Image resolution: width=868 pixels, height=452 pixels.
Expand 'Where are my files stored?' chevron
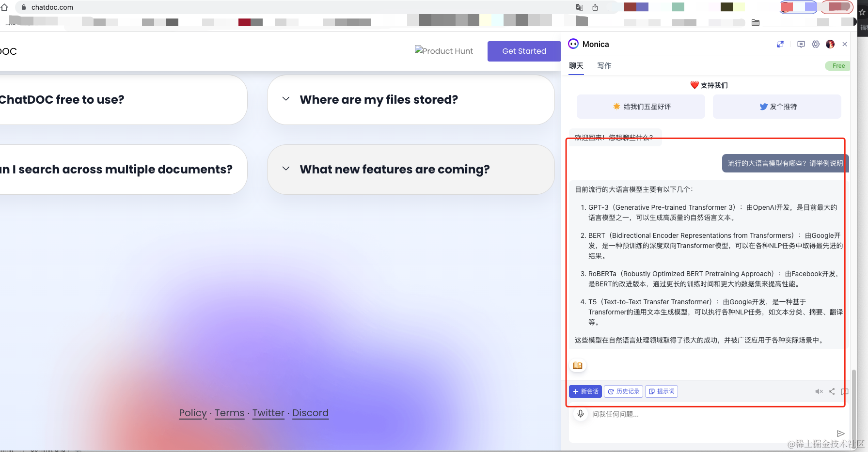[x=286, y=99]
